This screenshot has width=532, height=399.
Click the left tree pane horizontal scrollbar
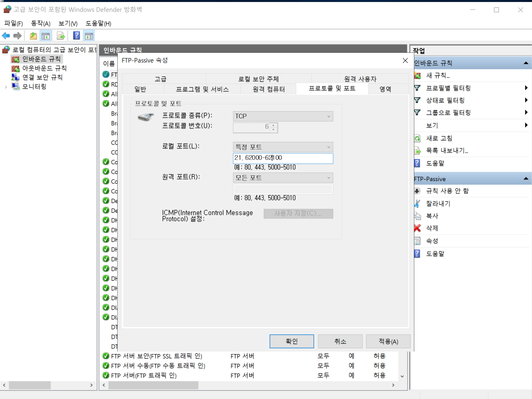[30, 385]
